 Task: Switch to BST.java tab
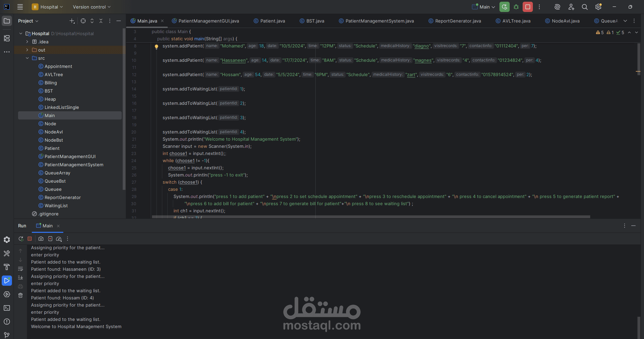[312, 21]
